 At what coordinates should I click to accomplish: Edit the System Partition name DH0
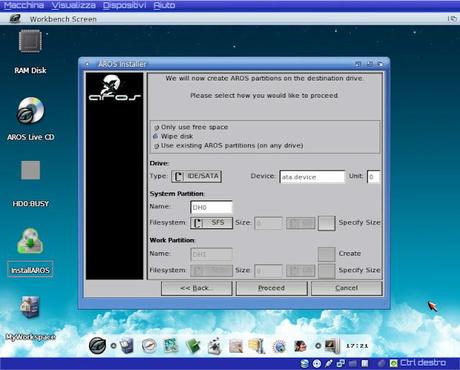click(211, 207)
